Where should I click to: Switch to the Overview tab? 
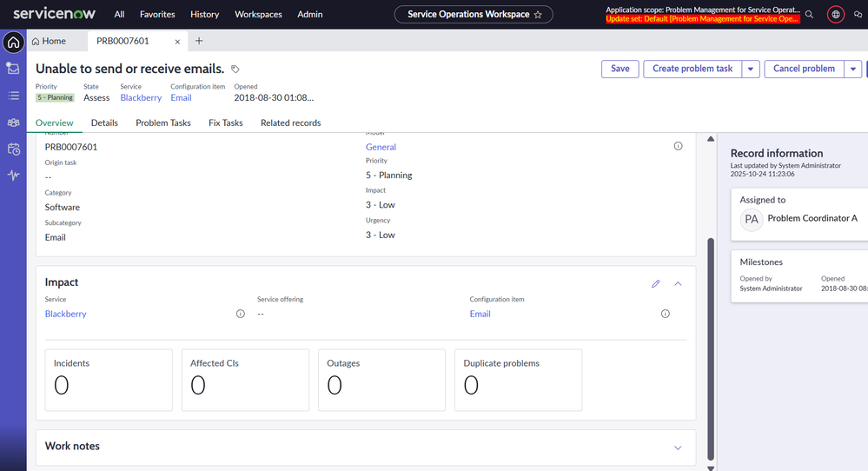coord(54,123)
